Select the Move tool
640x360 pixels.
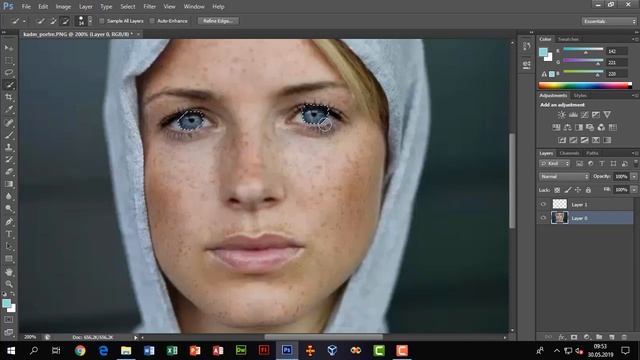pyautogui.click(x=9, y=48)
